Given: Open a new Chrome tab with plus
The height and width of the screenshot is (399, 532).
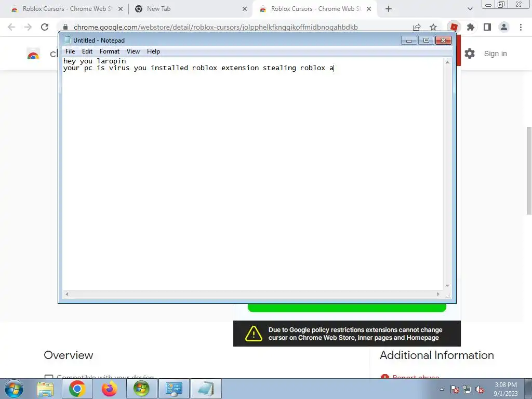Looking at the screenshot, I should (389, 9).
